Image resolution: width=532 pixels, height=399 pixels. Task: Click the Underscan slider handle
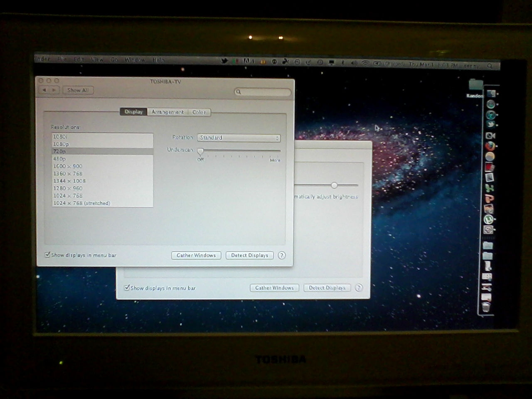(200, 151)
